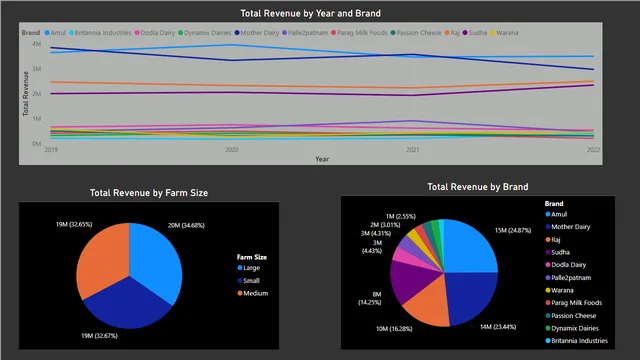Click Parag Milk Foods in brand pie legend

(573, 303)
